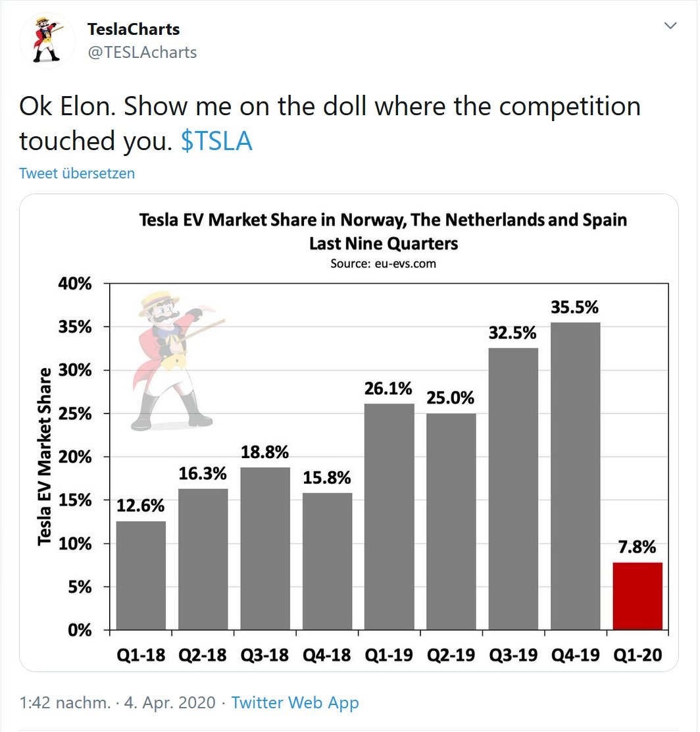700x732 pixels.
Task: Click the Q2-18 bar labeled 16.3%
Action: (203, 559)
